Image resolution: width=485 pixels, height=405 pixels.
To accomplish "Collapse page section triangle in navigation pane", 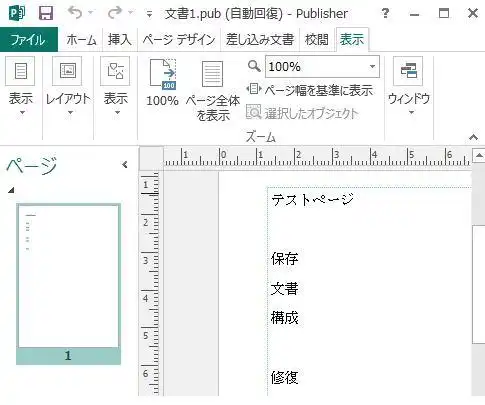I will pyautogui.click(x=11, y=190).
